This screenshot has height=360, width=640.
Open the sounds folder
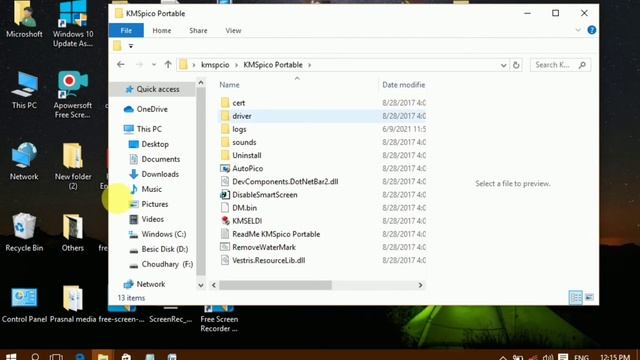(x=244, y=142)
